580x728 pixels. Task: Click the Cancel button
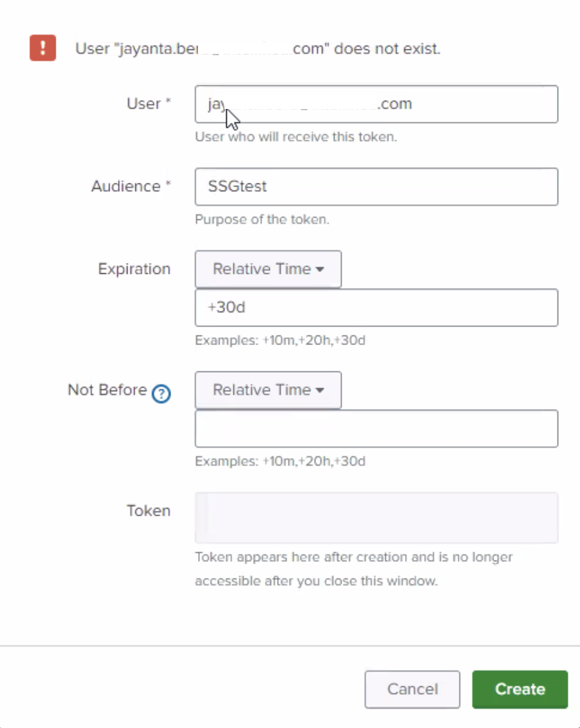pos(412,689)
